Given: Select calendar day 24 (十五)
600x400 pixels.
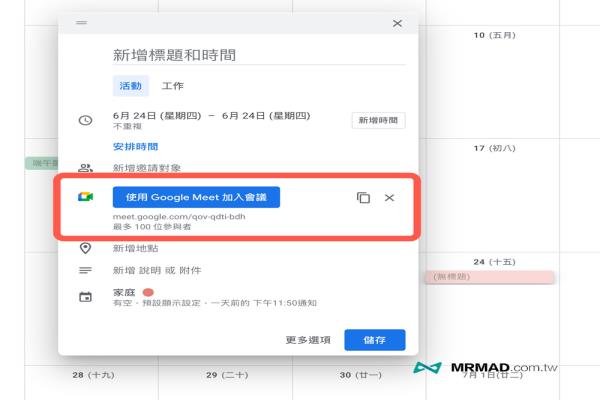Looking at the screenshot, I should click(494, 262).
